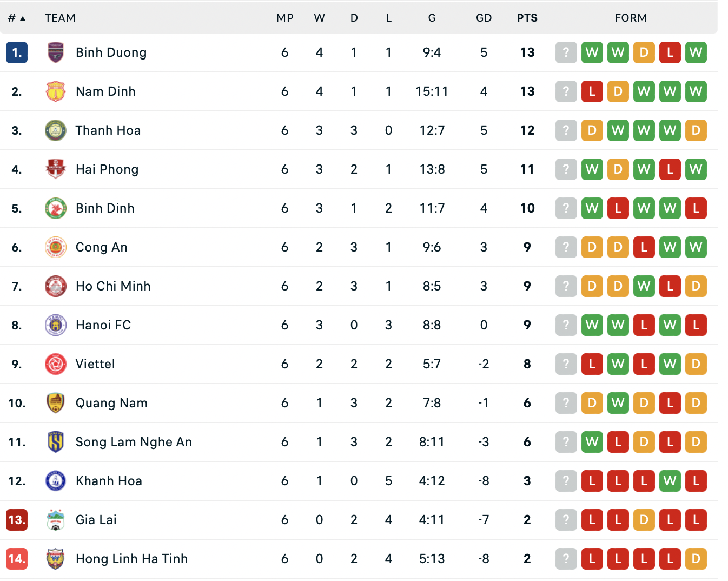Click the Viettel red club logo
This screenshot has height=581, width=728.
(x=56, y=364)
